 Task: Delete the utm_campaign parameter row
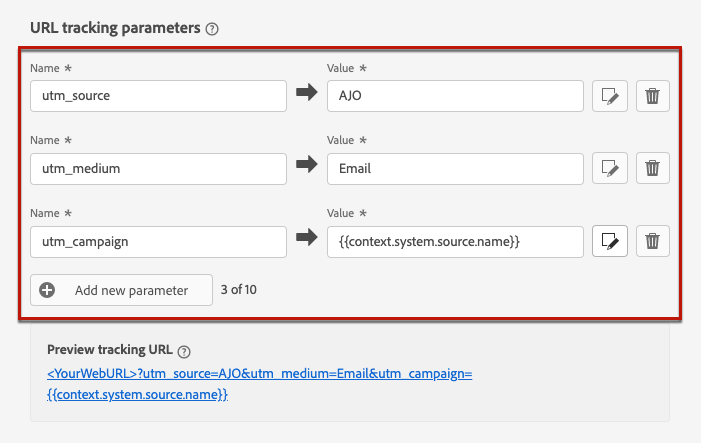pos(652,242)
